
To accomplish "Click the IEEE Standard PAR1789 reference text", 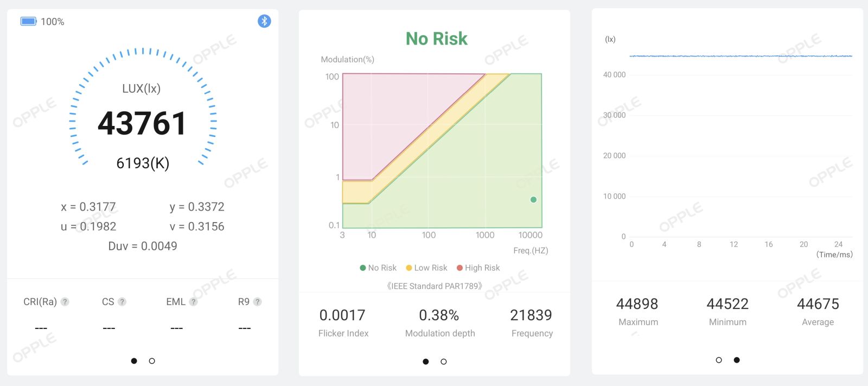I will (434, 286).
